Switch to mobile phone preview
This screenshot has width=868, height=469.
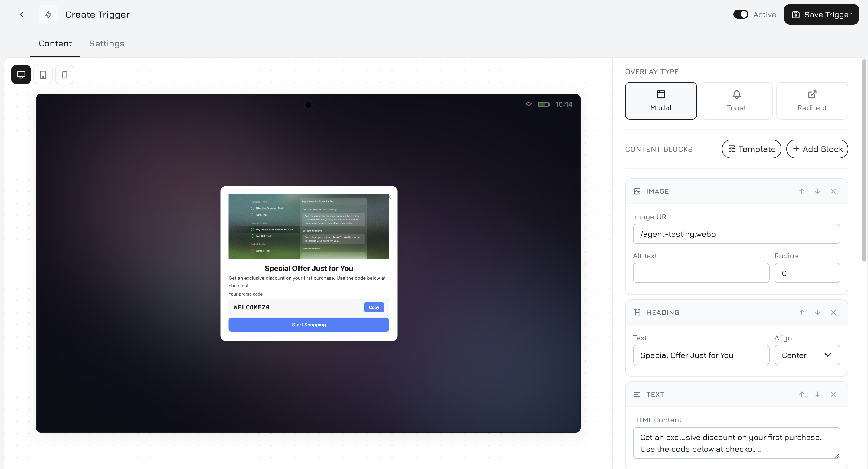click(x=64, y=74)
